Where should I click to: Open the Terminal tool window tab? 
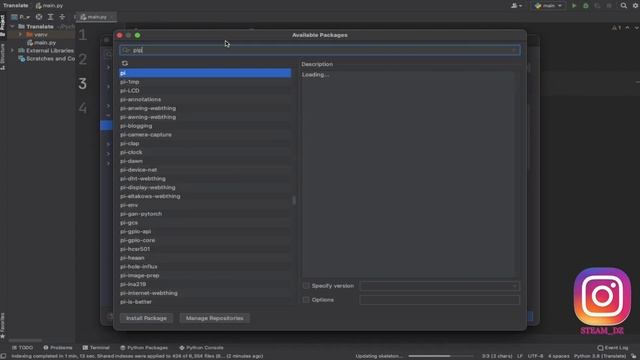click(96, 348)
